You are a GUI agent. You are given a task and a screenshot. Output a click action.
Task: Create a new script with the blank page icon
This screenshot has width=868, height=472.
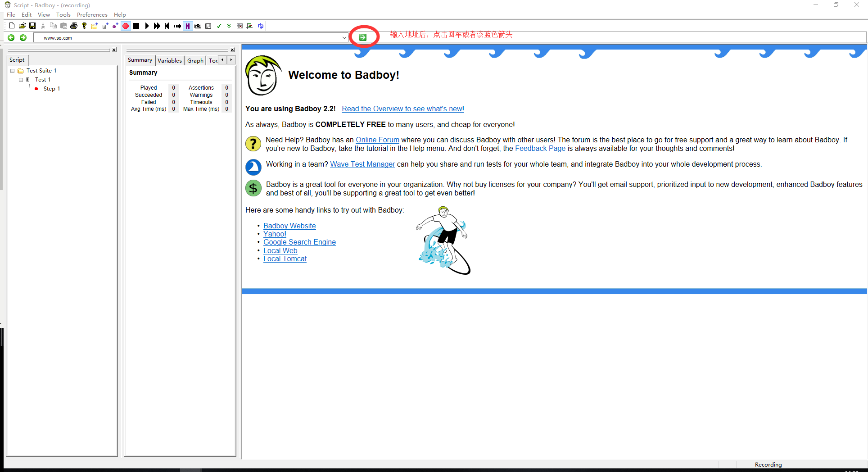coord(12,26)
